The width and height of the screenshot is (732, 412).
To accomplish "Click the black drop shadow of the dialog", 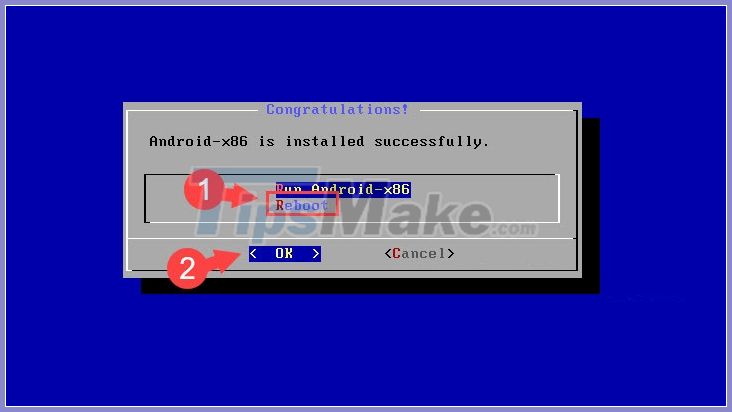I will [591, 205].
